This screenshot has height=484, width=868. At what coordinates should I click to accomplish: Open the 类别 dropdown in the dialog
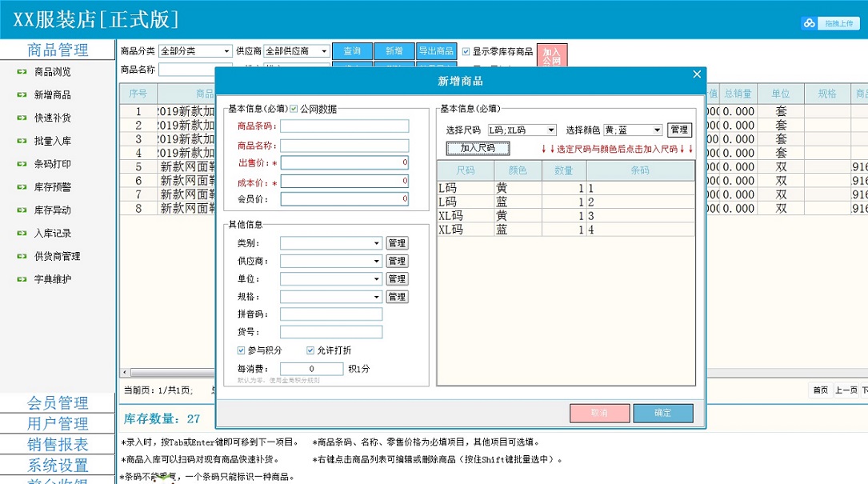[x=330, y=242]
